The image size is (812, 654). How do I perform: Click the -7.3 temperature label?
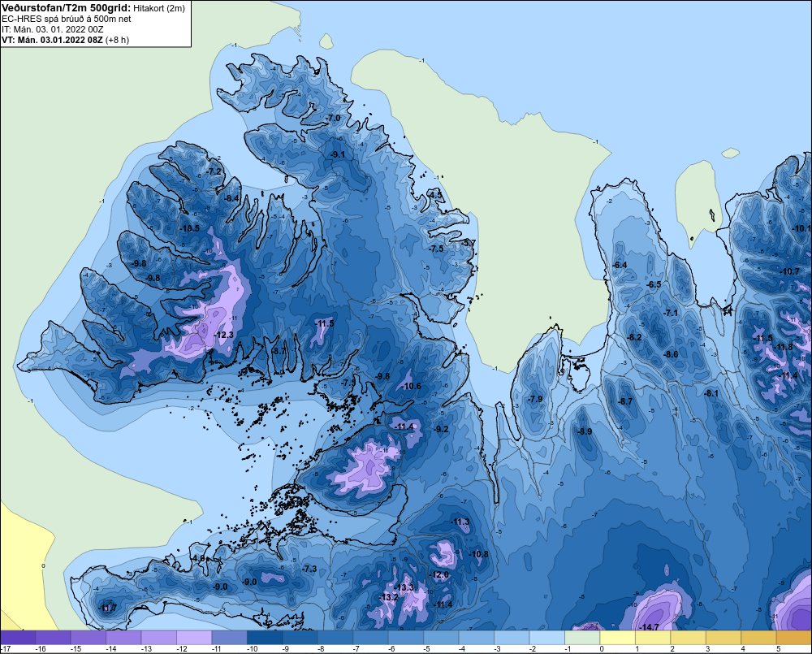click(309, 569)
